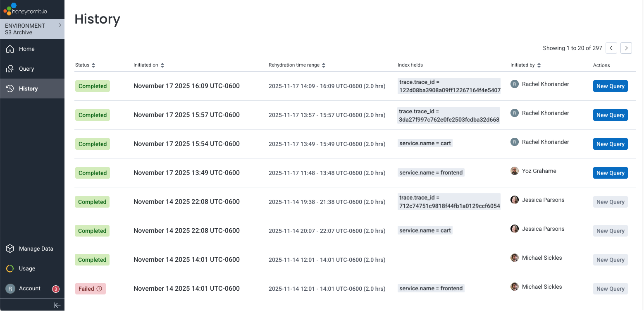Select Query from the navigation menu

(26, 69)
